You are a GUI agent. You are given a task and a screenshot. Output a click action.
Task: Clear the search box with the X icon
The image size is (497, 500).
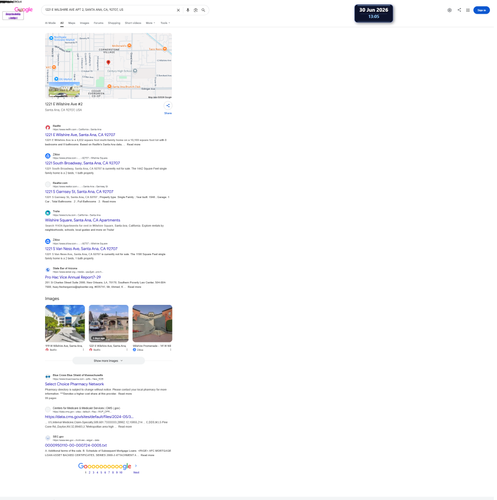(178, 10)
